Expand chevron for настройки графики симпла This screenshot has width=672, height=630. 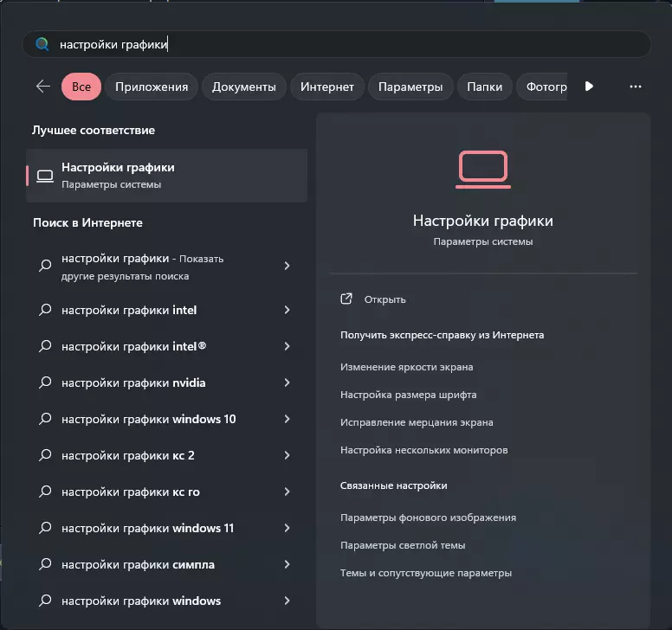[287, 564]
